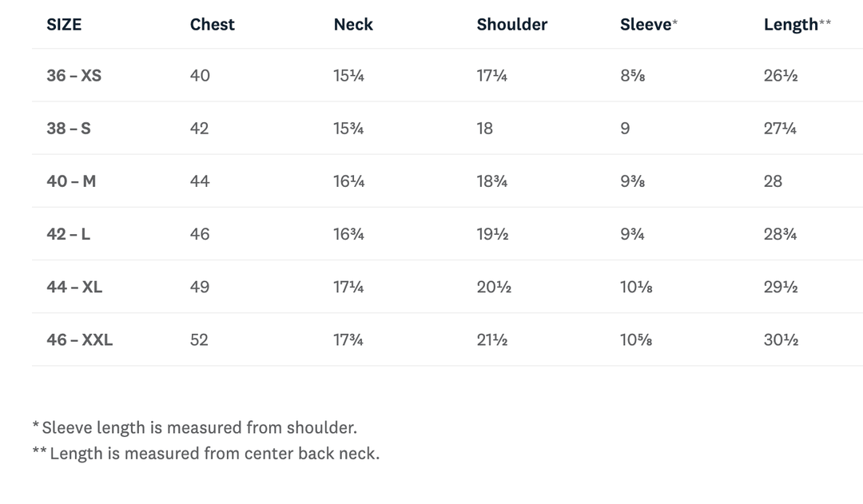Image resolution: width=863 pixels, height=504 pixels.
Task: Click shoulder value 19½ in L row
Action: (x=492, y=234)
